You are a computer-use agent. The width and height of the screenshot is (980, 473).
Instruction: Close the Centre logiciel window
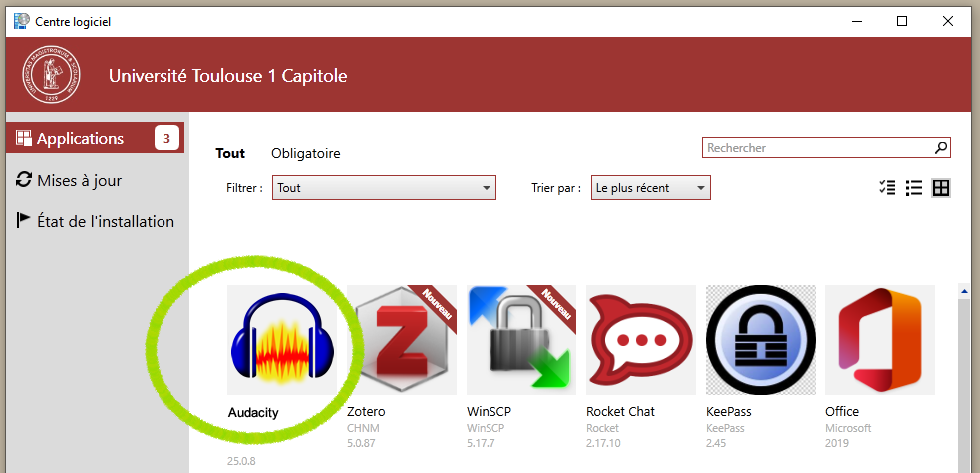click(948, 21)
